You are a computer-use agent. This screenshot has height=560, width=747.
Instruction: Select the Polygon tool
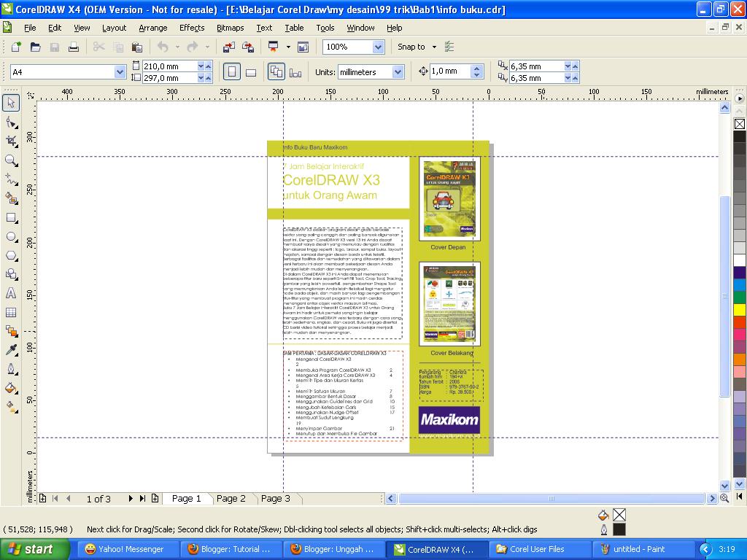pos(11,256)
